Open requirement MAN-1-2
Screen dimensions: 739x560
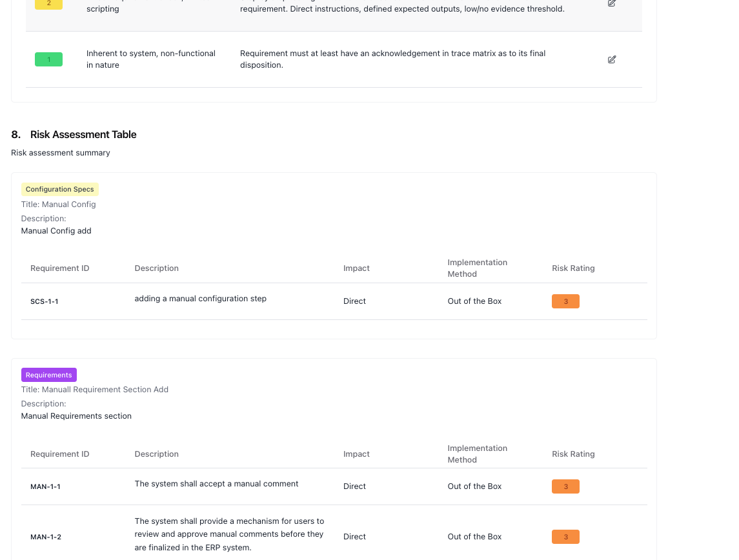46,537
